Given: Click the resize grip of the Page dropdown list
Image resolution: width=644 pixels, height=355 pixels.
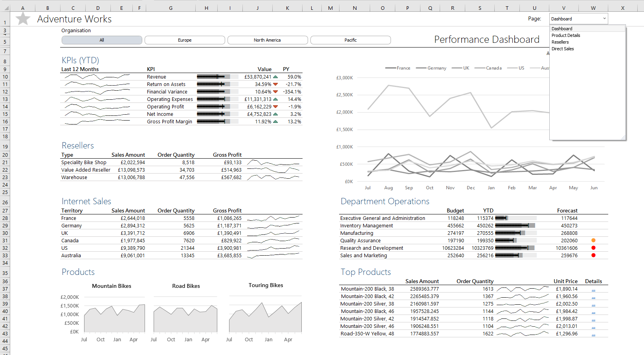Looking at the screenshot, I should [623, 137].
